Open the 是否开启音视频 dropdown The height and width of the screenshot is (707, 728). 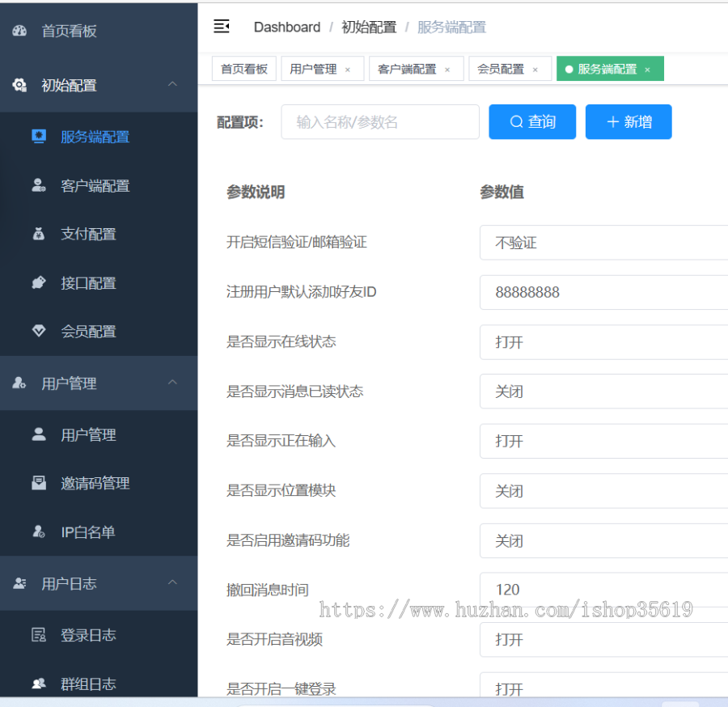603,640
